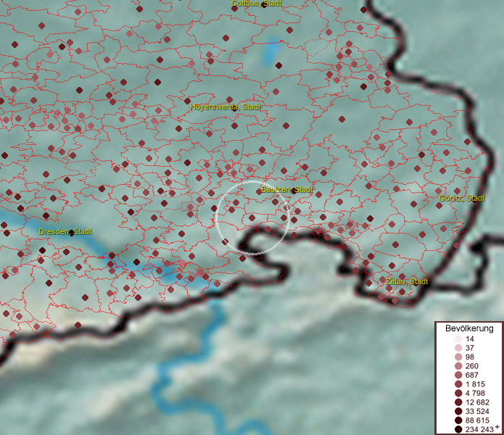
Task: Click the center of the white circle
Action: click(252, 217)
